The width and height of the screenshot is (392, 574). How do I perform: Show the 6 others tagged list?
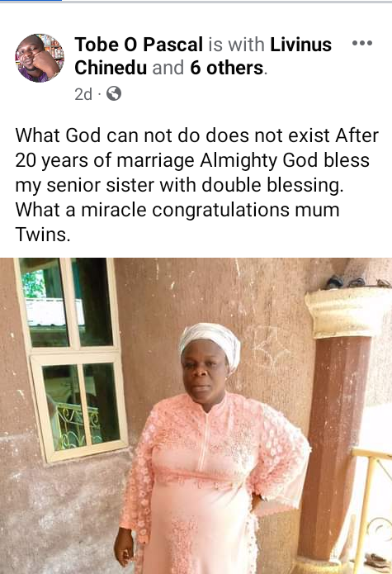click(227, 68)
